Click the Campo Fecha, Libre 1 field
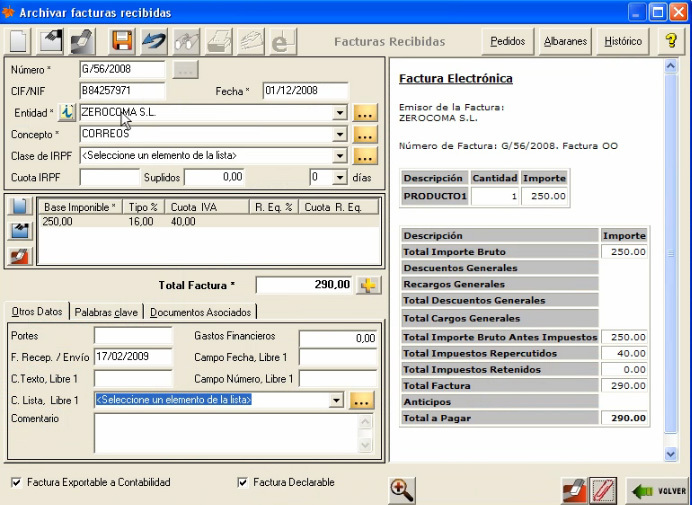The height and width of the screenshot is (505, 692). click(338, 357)
